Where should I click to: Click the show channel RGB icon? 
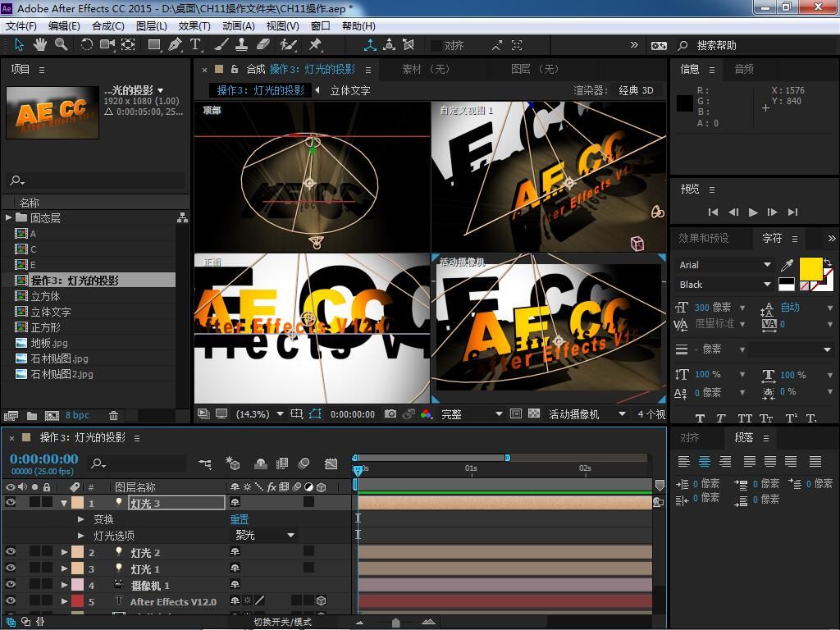coord(426,414)
